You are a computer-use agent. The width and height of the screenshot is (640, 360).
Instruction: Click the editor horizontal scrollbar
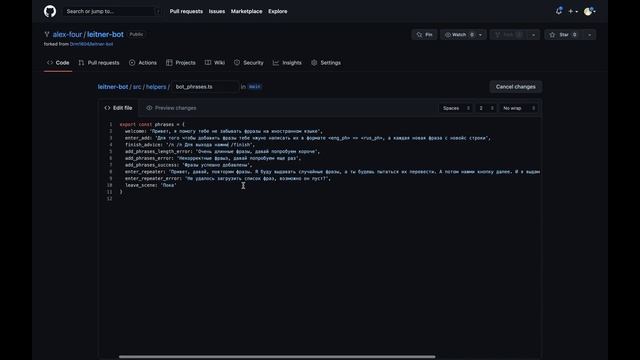click(277, 357)
